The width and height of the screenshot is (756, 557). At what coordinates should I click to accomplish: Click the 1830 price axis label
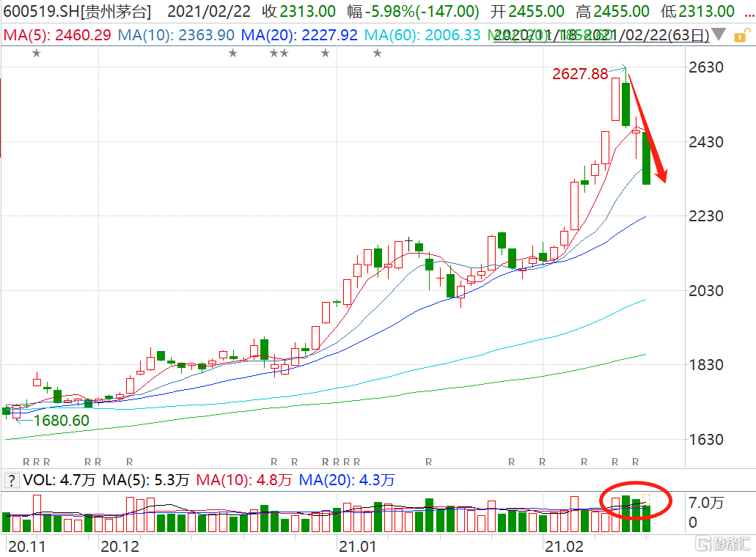[706, 365]
